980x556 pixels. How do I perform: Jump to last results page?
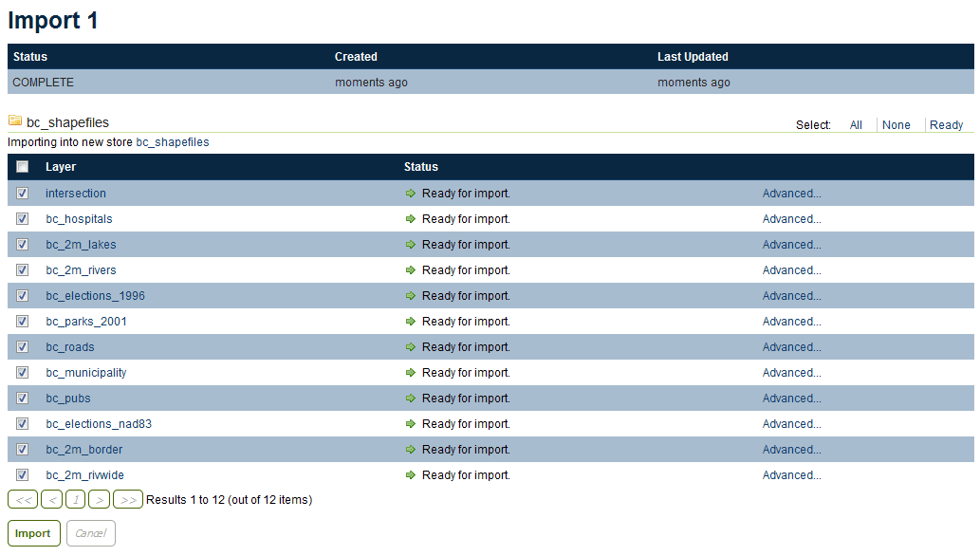[128, 500]
